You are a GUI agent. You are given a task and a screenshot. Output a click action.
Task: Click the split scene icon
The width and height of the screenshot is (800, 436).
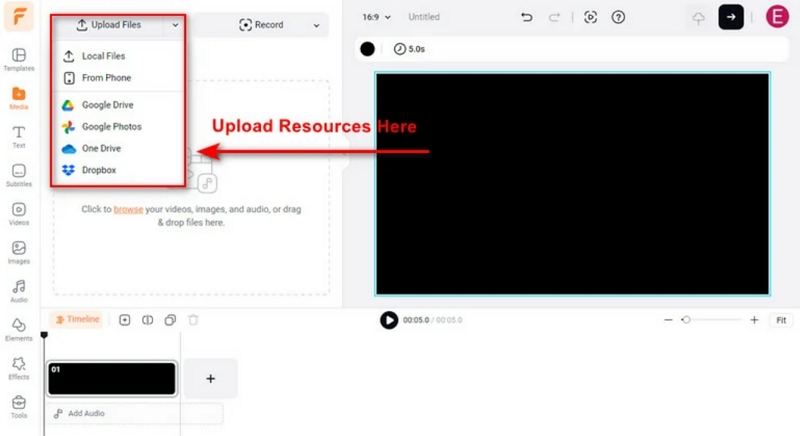click(147, 320)
